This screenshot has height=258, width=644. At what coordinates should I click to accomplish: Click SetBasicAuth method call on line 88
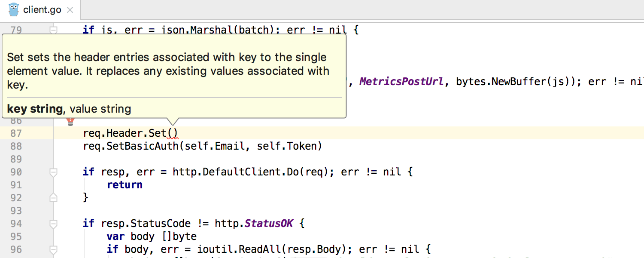click(142, 146)
